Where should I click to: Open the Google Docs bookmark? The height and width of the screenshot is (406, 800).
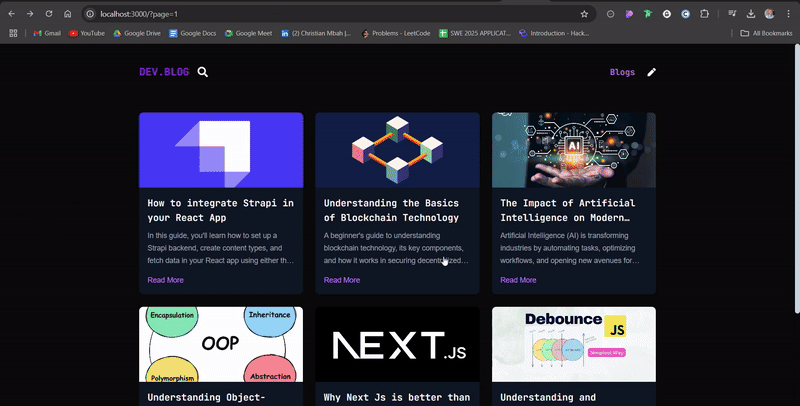pyautogui.click(x=193, y=33)
